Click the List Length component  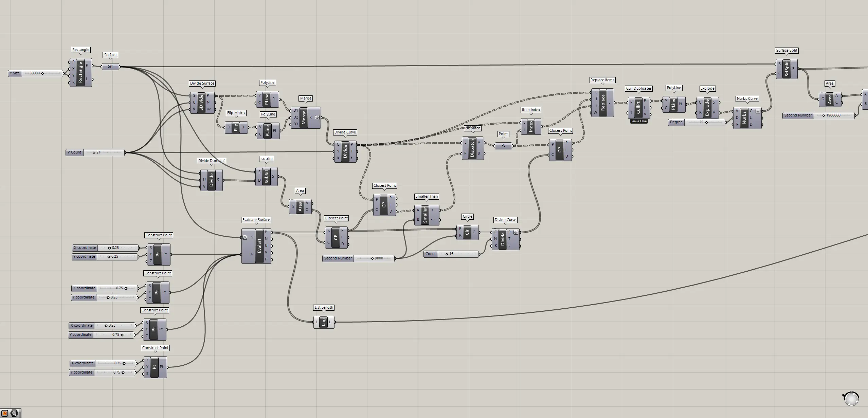323,322
